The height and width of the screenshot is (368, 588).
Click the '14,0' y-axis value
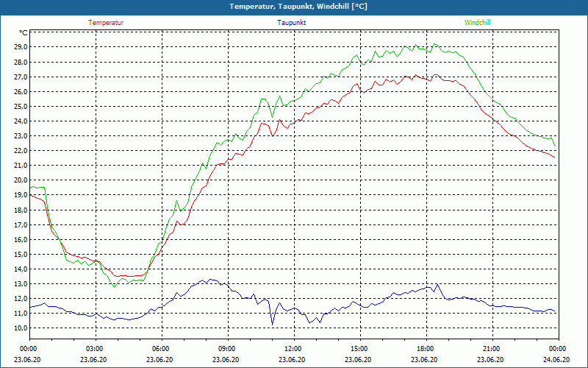click(x=21, y=269)
